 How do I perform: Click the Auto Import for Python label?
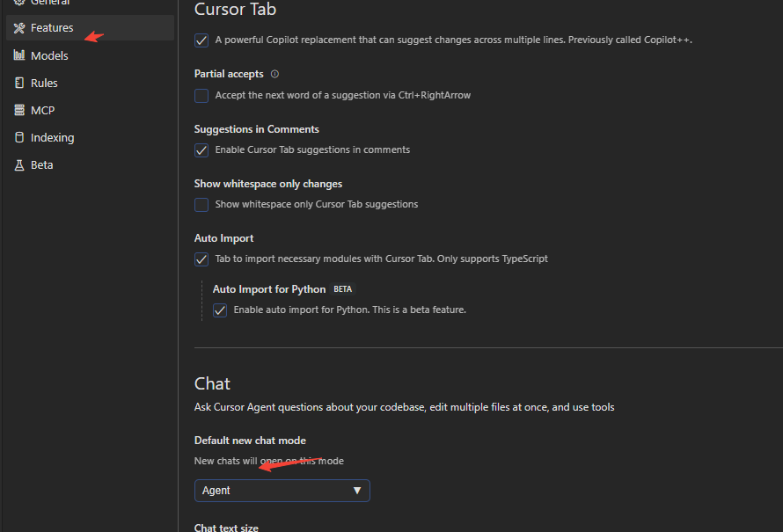pyautogui.click(x=269, y=289)
